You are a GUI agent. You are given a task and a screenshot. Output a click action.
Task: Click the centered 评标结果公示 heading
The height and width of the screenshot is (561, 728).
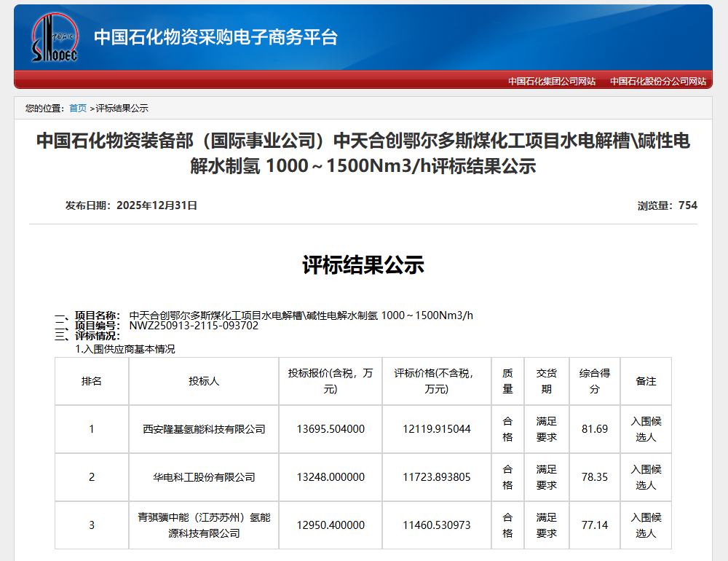pyautogui.click(x=363, y=265)
